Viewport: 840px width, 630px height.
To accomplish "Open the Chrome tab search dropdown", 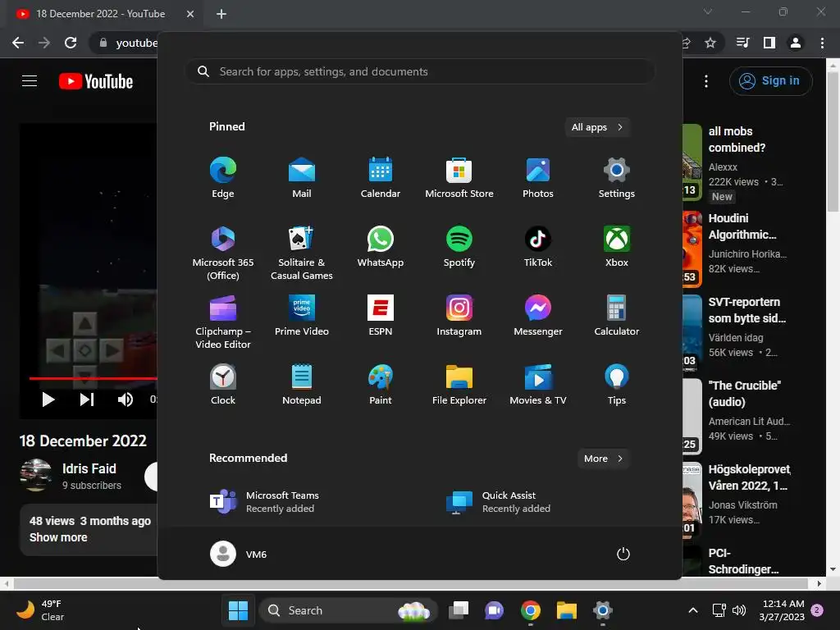I will point(708,11).
